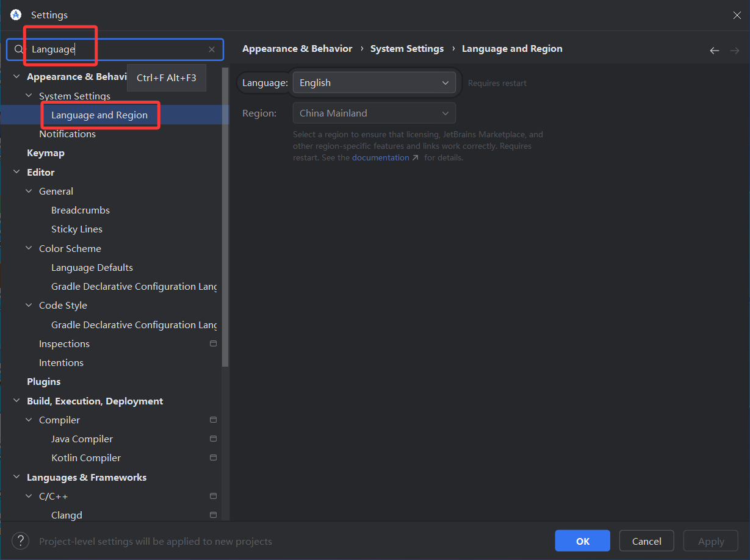Click the project-level icon next to C/C++
This screenshot has width=750, height=560.
pos(213,497)
